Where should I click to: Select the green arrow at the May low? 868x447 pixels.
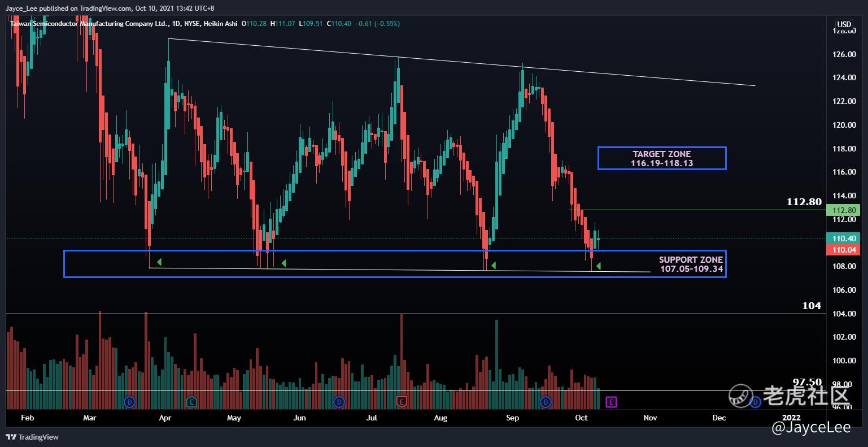284,263
